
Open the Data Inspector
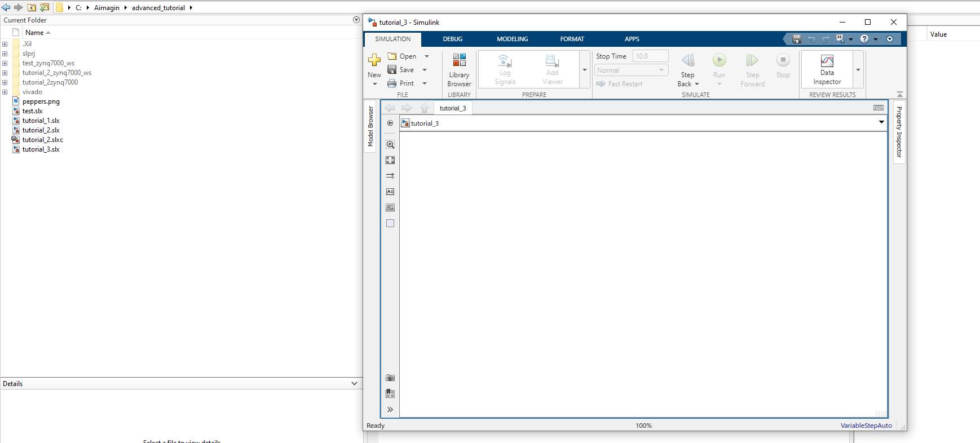[827, 70]
